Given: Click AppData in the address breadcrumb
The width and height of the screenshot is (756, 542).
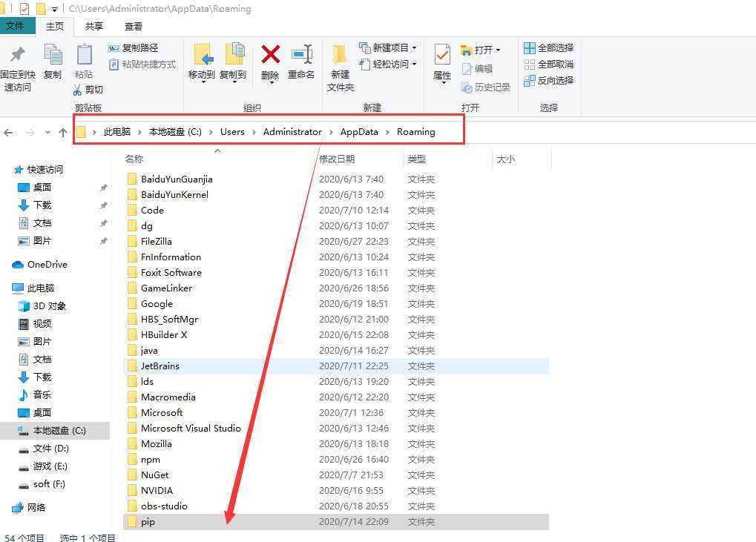Looking at the screenshot, I should click(x=359, y=131).
